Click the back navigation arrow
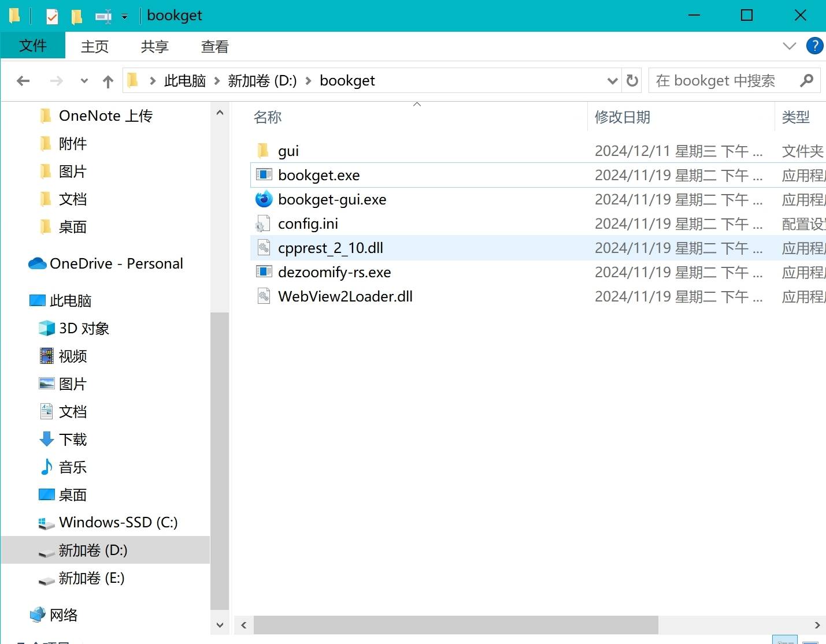 (x=23, y=81)
